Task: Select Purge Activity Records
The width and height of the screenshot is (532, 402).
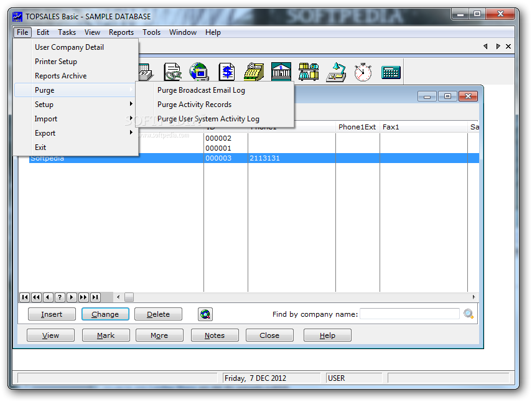Action: coord(215,105)
